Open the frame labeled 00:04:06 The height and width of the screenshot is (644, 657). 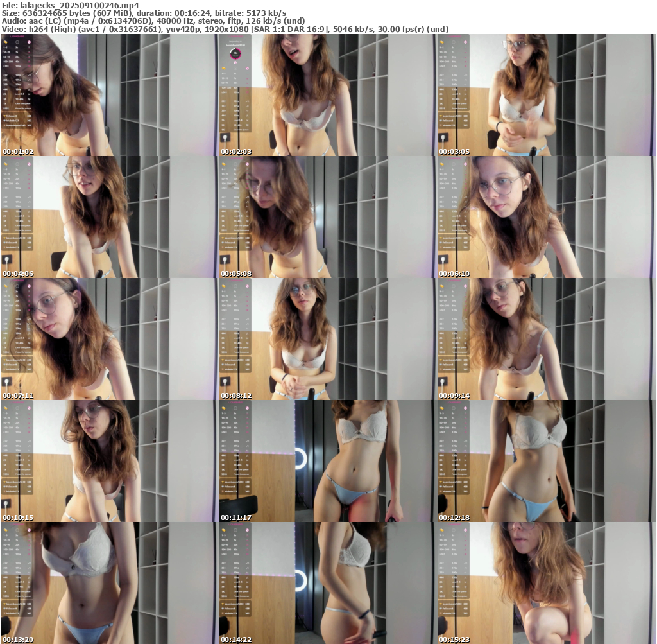pos(110,217)
